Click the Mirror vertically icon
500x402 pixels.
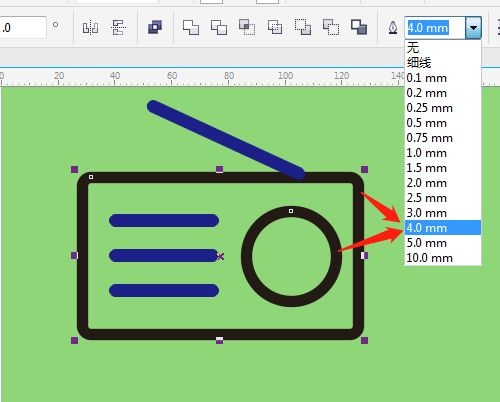point(118,27)
